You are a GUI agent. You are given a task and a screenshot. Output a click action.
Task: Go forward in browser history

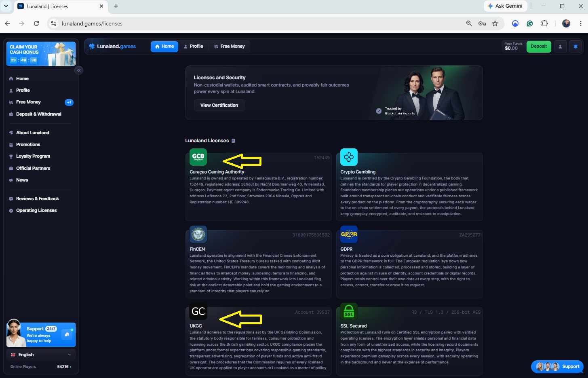[x=22, y=23]
